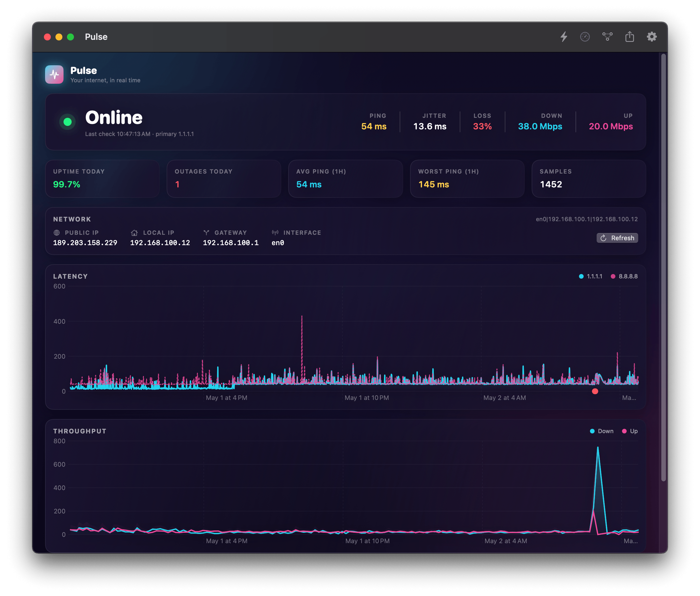The width and height of the screenshot is (700, 596).
Task: Click 'May 2 at 4 AM' throughput axis label
Action: (505, 541)
